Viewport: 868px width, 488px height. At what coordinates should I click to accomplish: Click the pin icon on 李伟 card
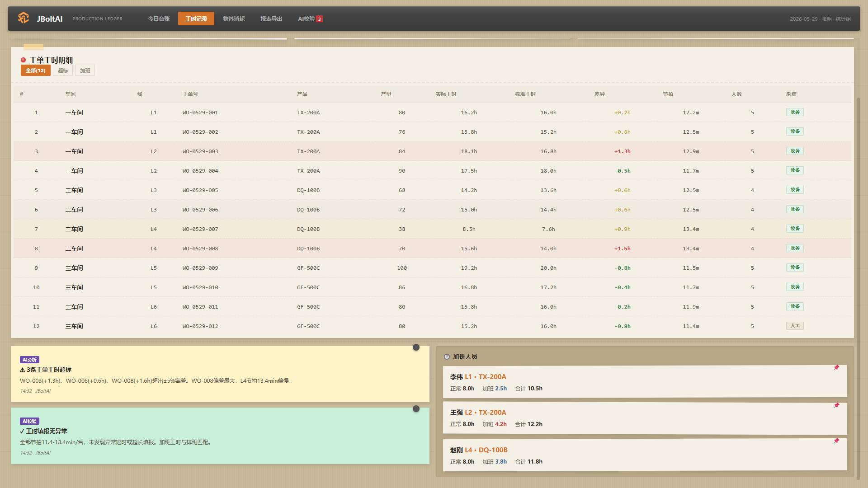tap(836, 368)
